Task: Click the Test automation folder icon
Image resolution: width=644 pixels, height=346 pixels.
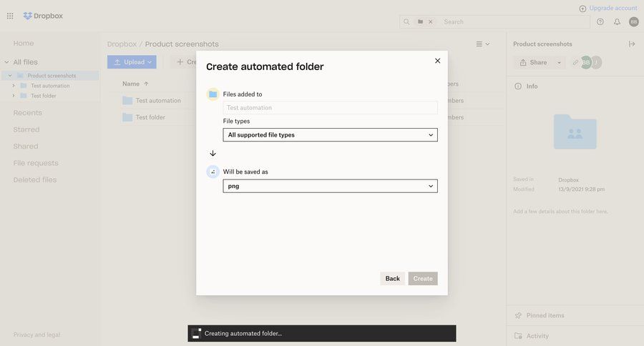Action: pos(127,101)
